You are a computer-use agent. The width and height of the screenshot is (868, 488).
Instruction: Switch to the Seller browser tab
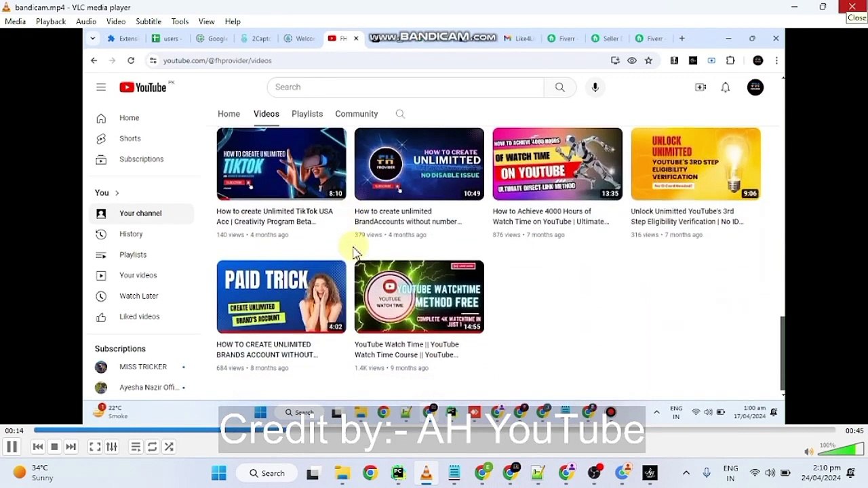[606, 39]
